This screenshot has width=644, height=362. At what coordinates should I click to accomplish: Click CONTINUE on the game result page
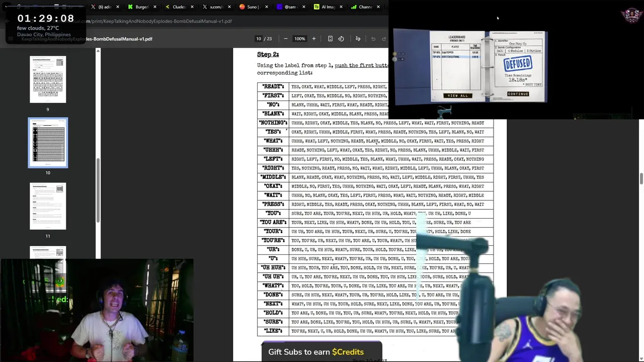click(x=518, y=94)
